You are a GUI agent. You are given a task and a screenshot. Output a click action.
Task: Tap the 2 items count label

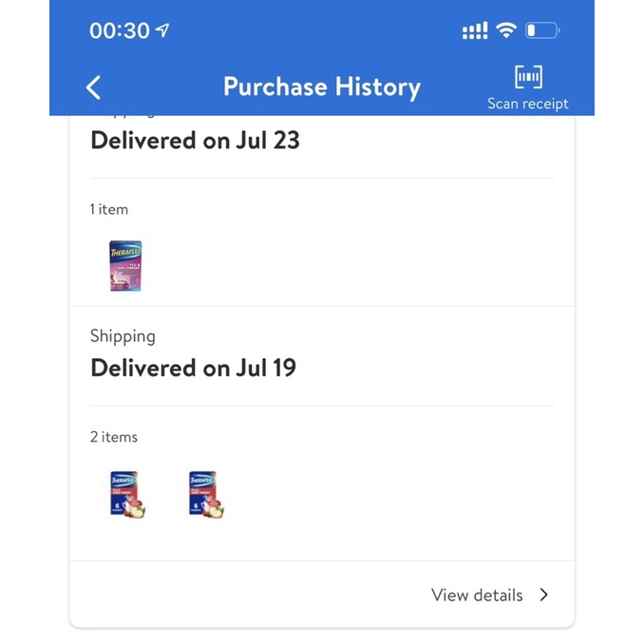(x=114, y=437)
